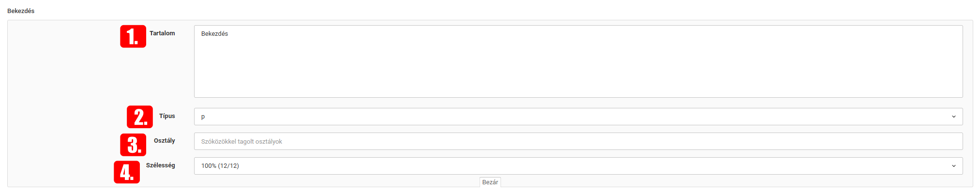Place cursor on 'Bekezdés' text inside Tartalom

coord(214,34)
